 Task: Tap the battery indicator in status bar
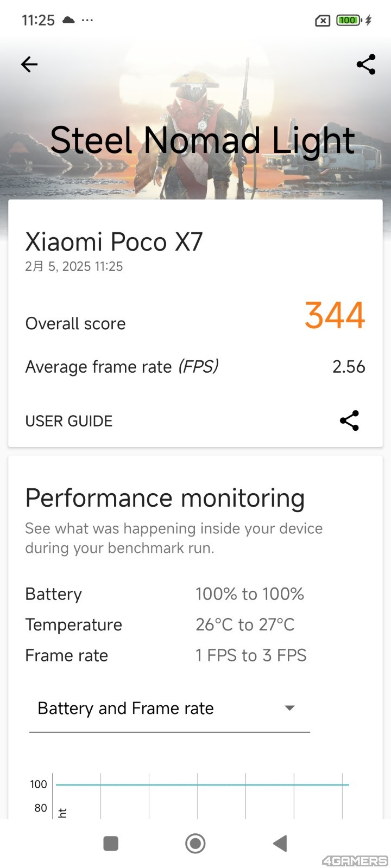tap(349, 21)
